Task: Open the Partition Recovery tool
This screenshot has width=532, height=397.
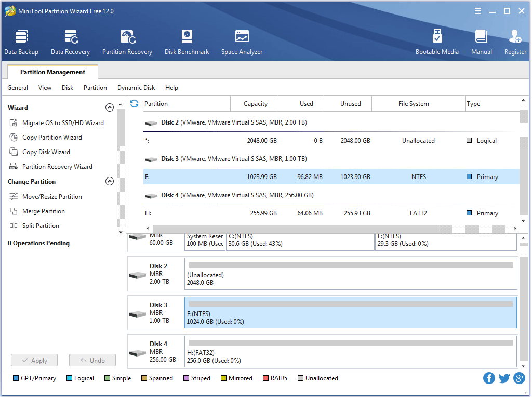Action: (x=127, y=42)
